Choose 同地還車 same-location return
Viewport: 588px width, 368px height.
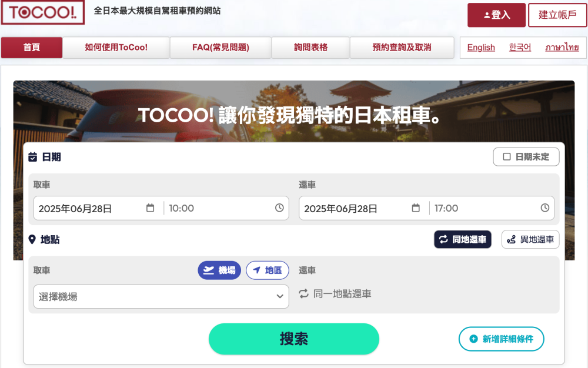[x=463, y=239]
